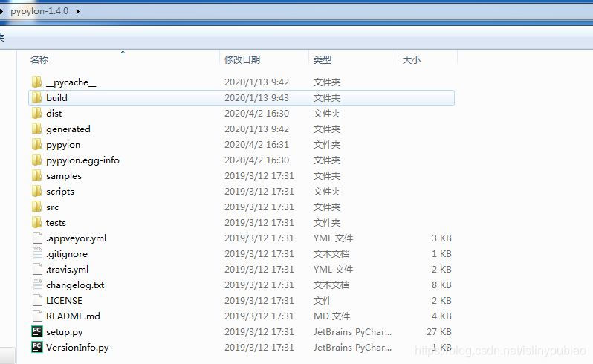Screen dimensions: 593x364
Task: Click the LICENSE file icon
Action: pyautogui.click(x=37, y=301)
